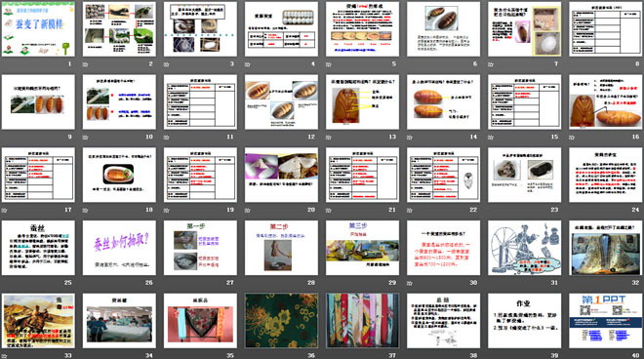The image size is (644, 359).
Task: Click the animation star icon under slide 16
Action: pyautogui.click(x=572, y=138)
